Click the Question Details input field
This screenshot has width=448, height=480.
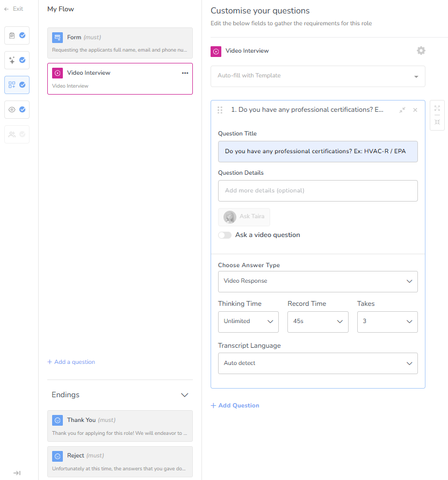pyautogui.click(x=317, y=190)
